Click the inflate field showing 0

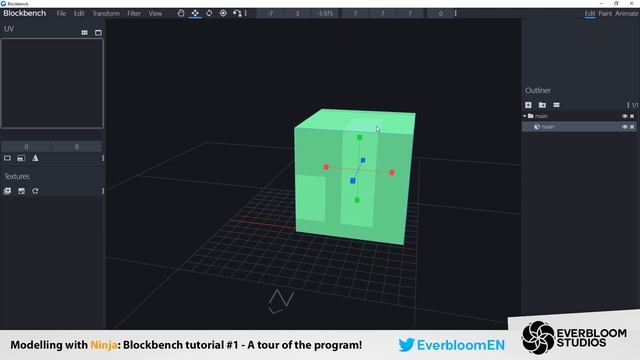440,13
